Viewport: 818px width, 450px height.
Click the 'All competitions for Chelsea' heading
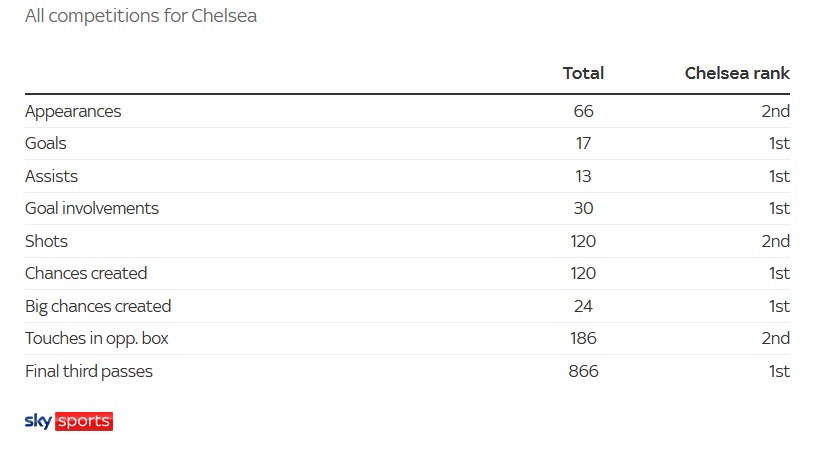141,17
